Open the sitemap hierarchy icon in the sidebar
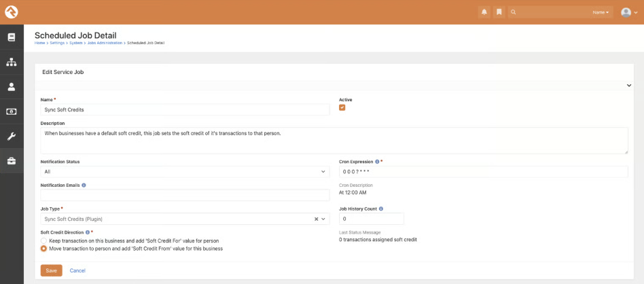 12,62
